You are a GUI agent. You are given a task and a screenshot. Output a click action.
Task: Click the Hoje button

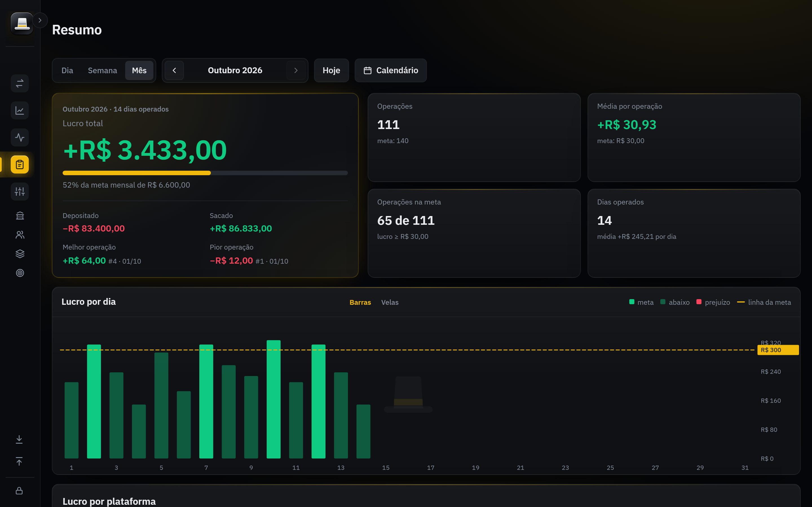pos(331,70)
